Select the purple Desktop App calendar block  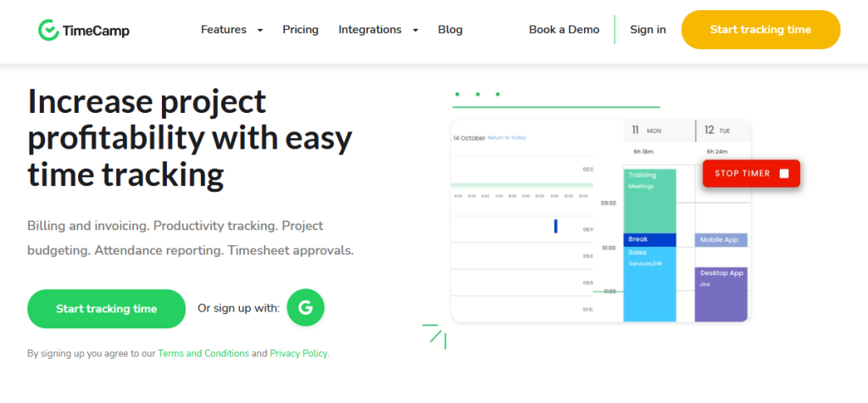coord(721,294)
